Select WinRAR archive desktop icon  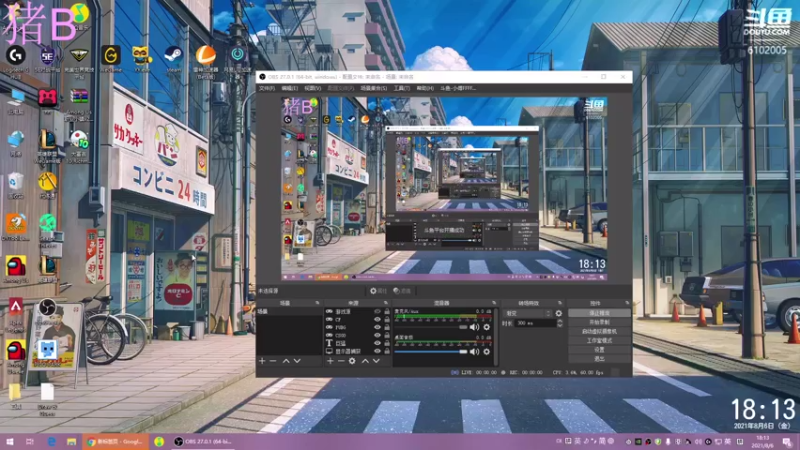79,104
